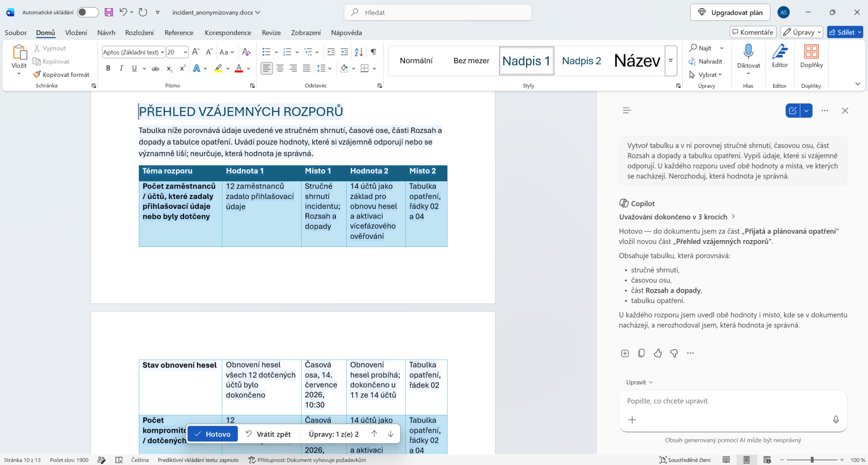This screenshot has width=868, height=465.
Task: Decrease font size with the A down icon
Action: coord(209,52)
